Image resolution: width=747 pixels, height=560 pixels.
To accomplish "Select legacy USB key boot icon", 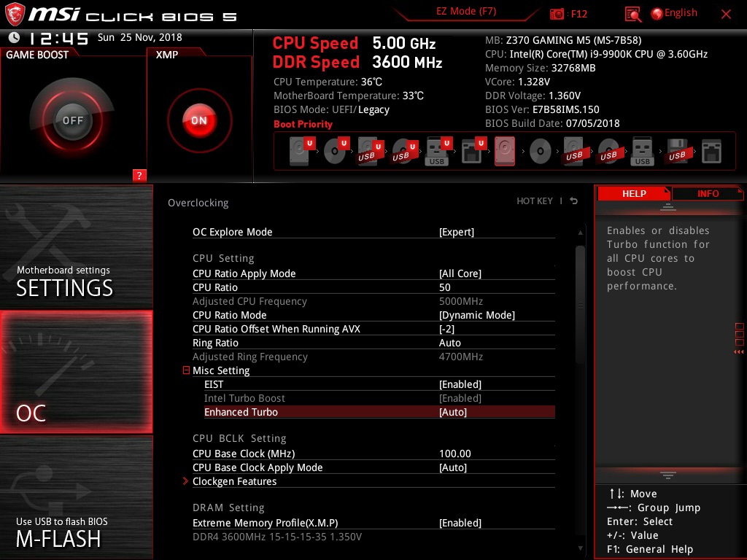I will click(642, 151).
